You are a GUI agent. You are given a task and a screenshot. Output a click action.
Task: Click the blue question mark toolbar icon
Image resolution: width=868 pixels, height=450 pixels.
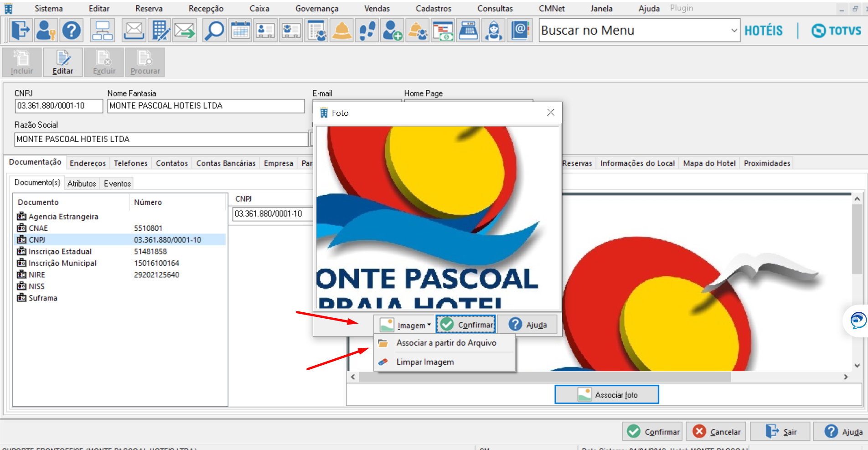click(72, 31)
